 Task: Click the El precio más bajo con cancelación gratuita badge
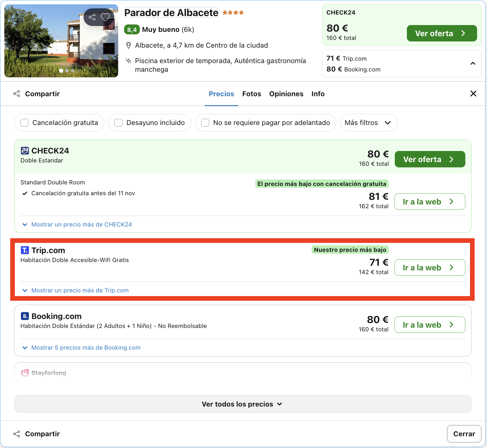click(x=322, y=184)
